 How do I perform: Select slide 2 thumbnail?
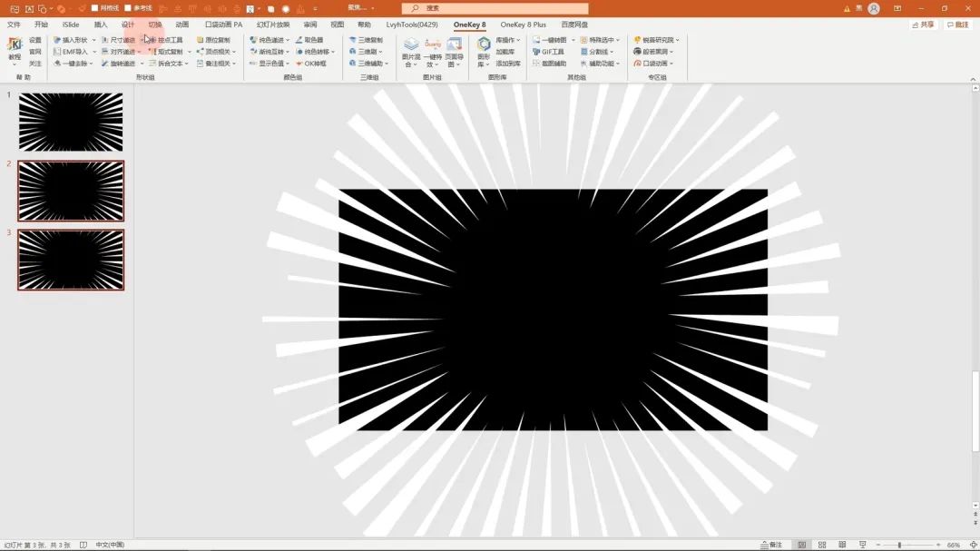[71, 191]
